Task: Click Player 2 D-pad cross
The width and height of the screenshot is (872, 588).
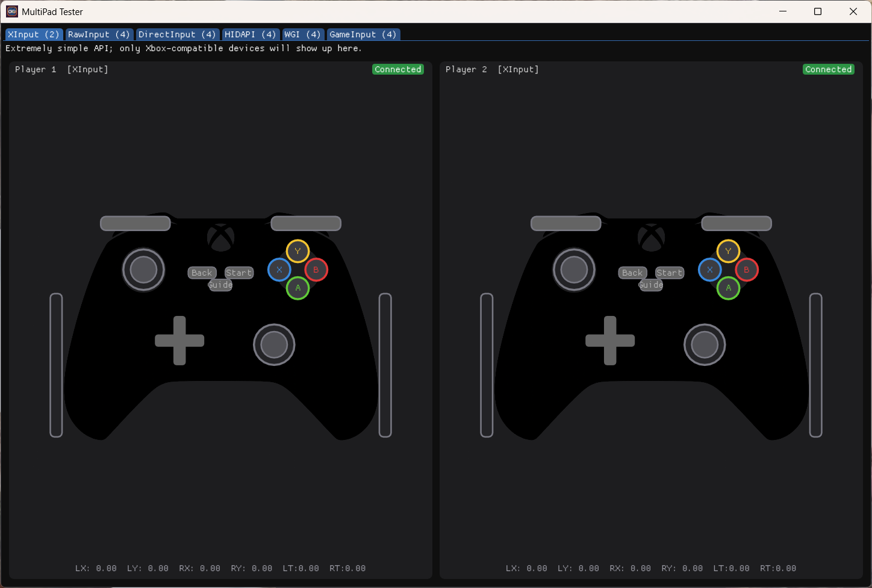Action: [610, 341]
